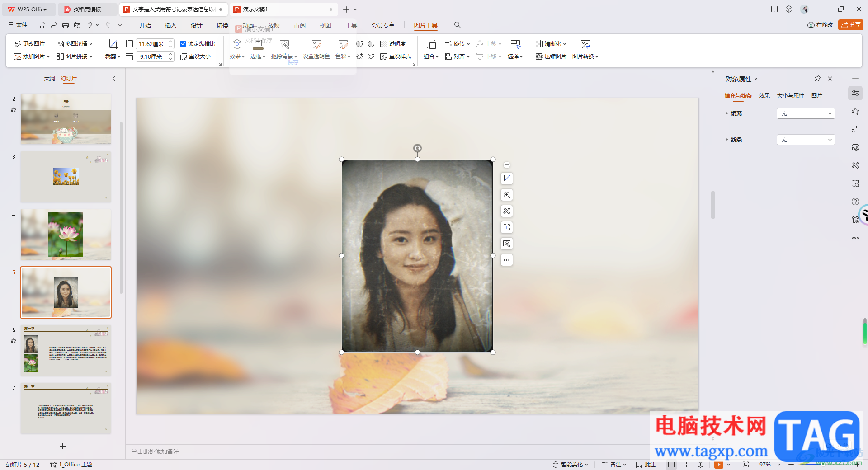Viewport: 868px width, 470px height.
Task: Click fit-to-window icon in status bar
Action: tap(745, 465)
